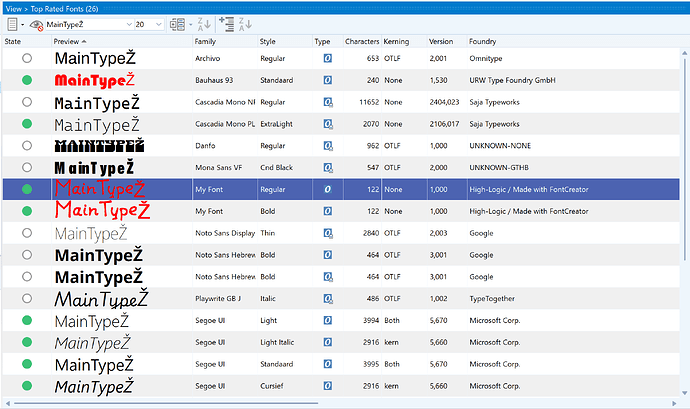This screenshot has height=409, width=690.
Task: Click the Type icon in Danfo row
Action: click(x=328, y=146)
